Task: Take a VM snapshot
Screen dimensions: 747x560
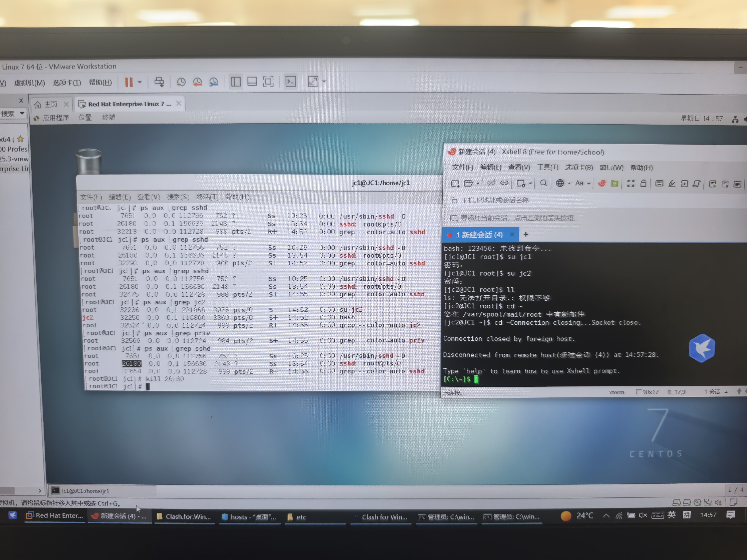Action: (181, 82)
